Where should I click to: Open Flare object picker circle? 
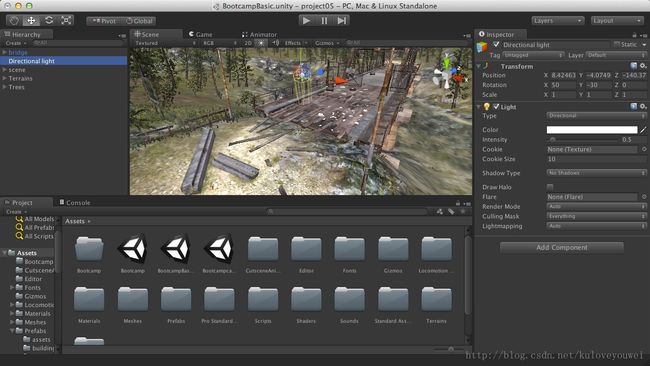point(644,197)
